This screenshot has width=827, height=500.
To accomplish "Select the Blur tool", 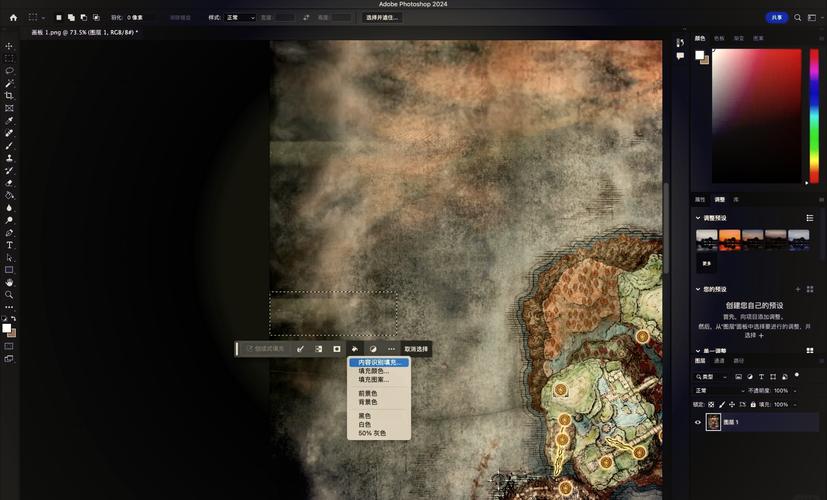I will (x=9, y=208).
